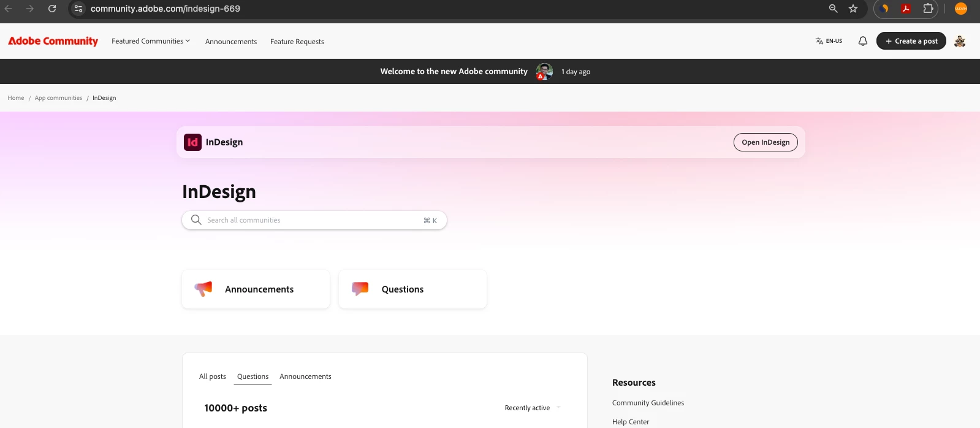The image size is (980, 428).
Task: Open Announcements in the top navigation
Action: [231, 42]
